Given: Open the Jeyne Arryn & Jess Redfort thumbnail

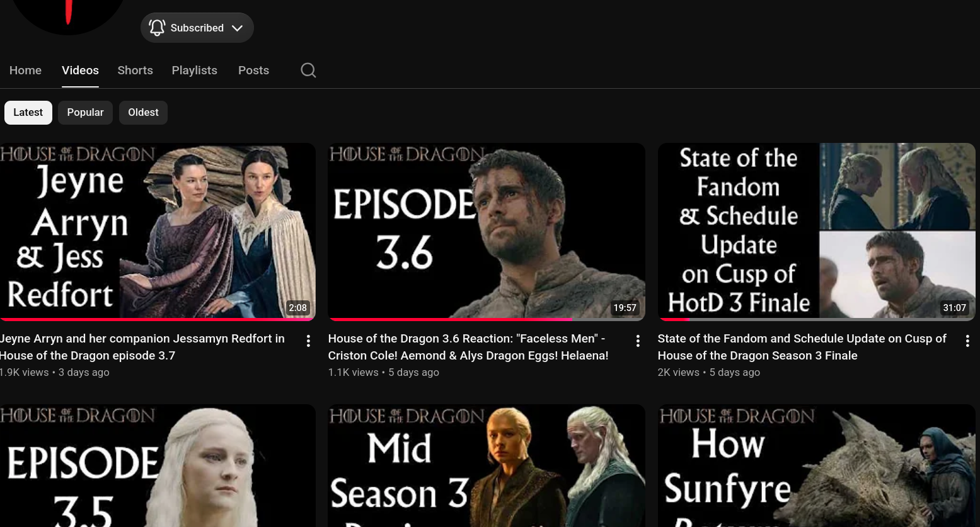Looking at the screenshot, I should point(158,232).
